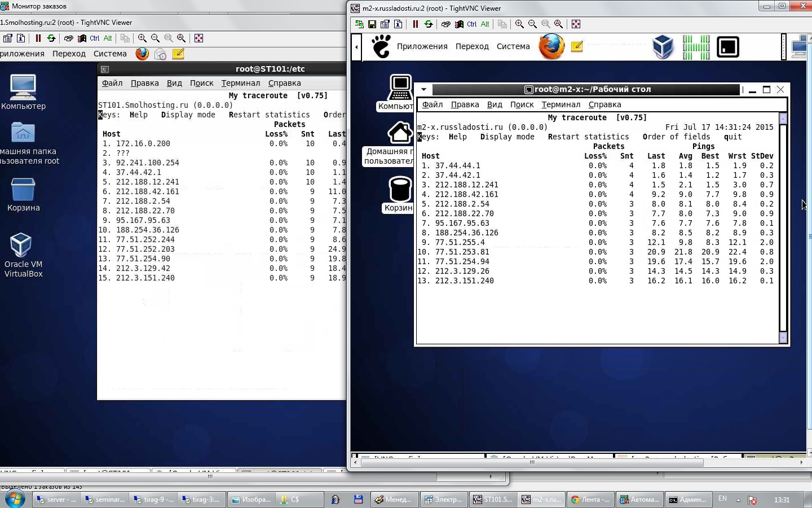Open the Приложения menu on m2-x panel
Screen dimensions: 812x508
pyautogui.click(x=422, y=46)
